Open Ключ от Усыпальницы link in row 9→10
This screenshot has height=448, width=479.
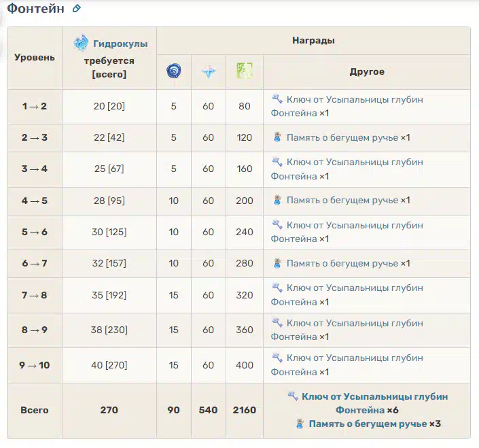(347, 364)
